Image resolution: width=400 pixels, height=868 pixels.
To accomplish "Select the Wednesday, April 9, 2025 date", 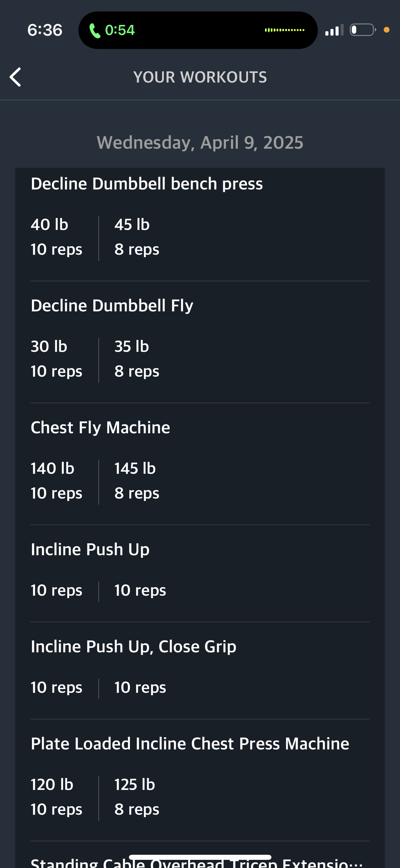I will click(200, 142).
